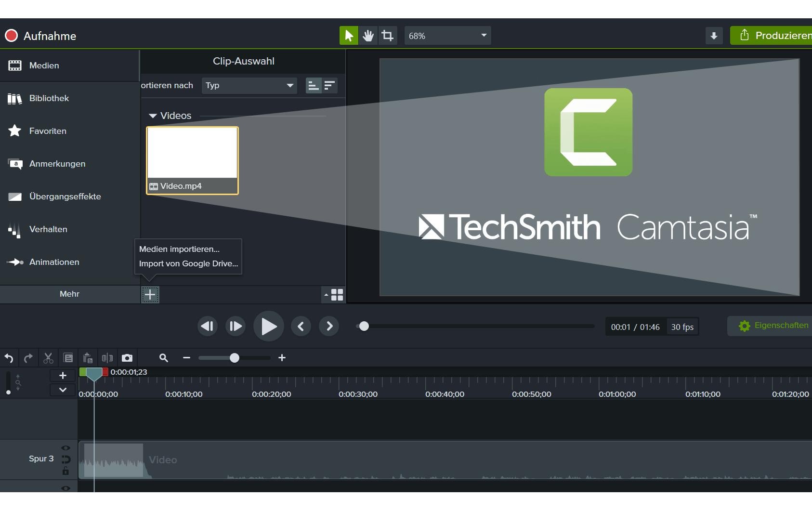
Task: Choose Medien importieren... from popup menu
Action: tap(179, 249)
